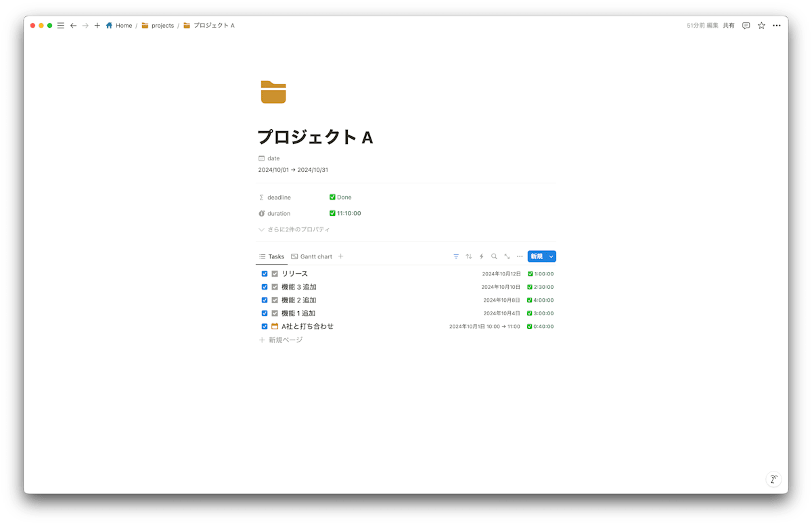Star this page as a favorite
Viewport: 812px width, 525px height.
click(761, 26)
